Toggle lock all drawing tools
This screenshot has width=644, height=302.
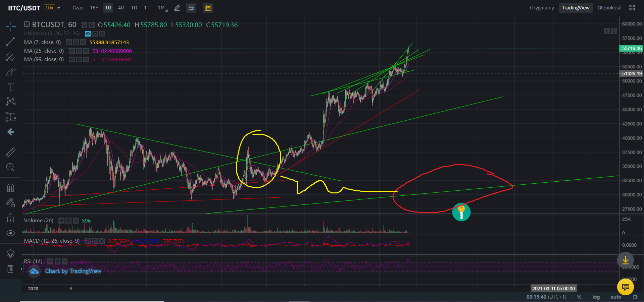click(10, 218)
